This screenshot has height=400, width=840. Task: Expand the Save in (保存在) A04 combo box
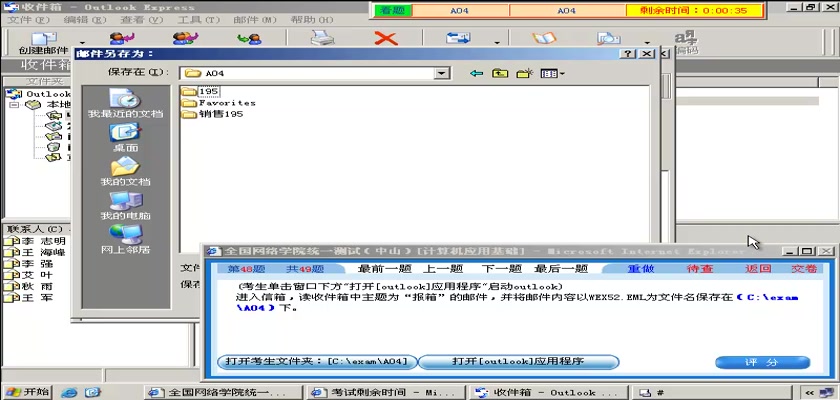[x=441, y=73]
